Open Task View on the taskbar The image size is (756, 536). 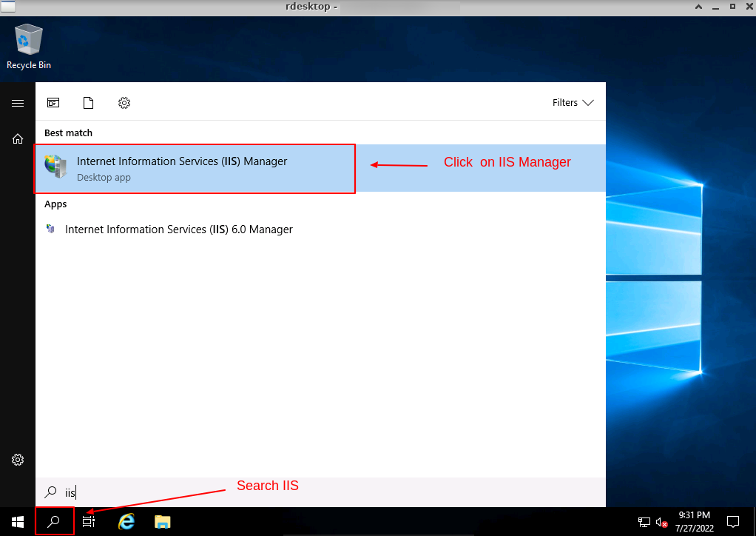click(89, 521)
